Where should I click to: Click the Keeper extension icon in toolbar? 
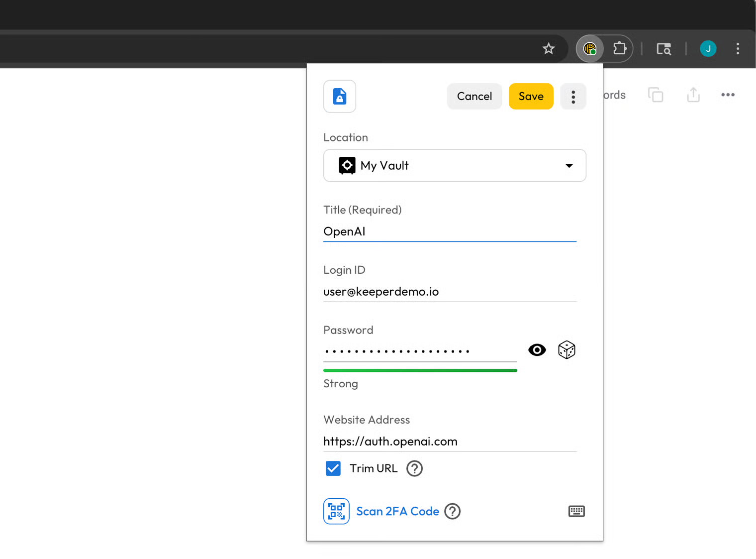(590, 49)
